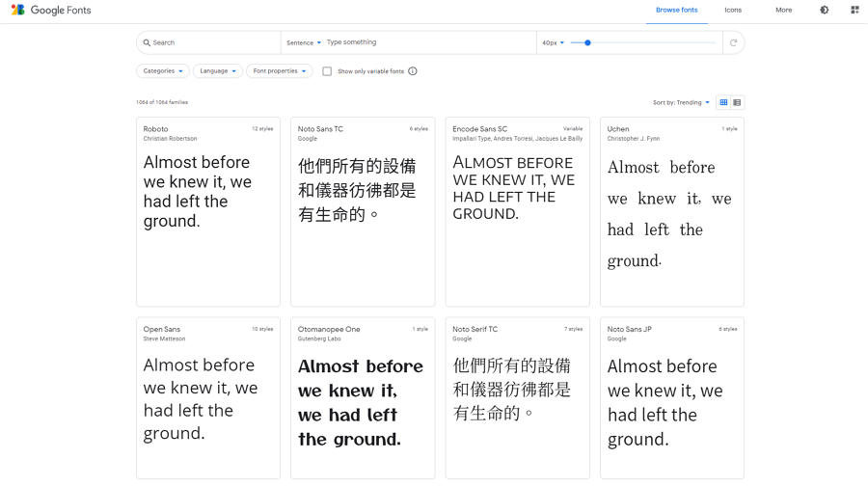Open the Sort by Trending dropdown
The image size is (868, 486).
click(681, 102)
